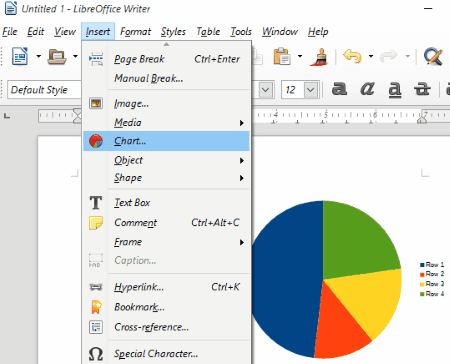Open the Edit menu
The width and height of the screenshot is (450, 364).
click(35, 31)
